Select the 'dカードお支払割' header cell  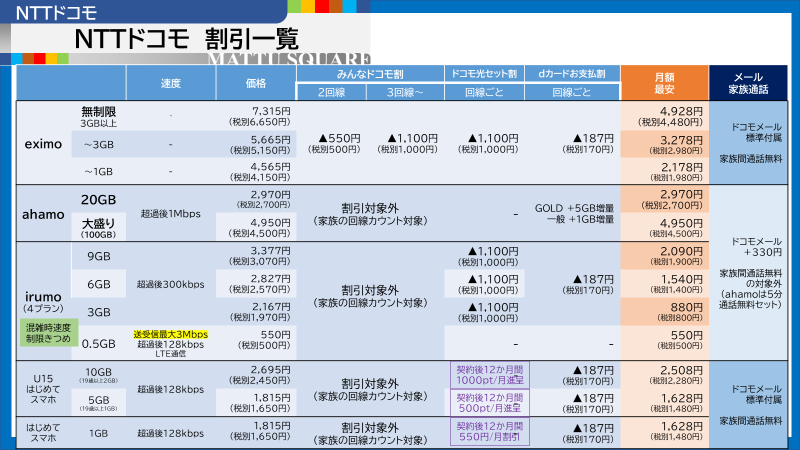pyautogui.click(x=572, y=74)
